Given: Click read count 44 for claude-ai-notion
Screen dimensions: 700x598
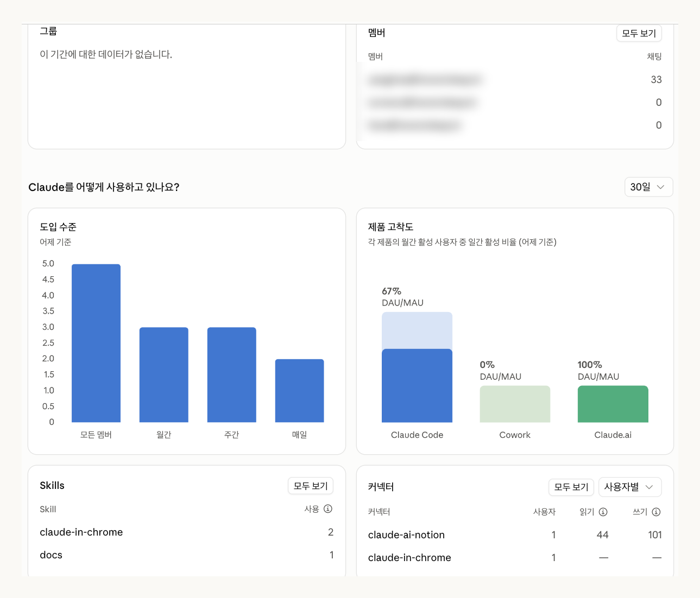Looking at the screenshot, I should (602, 535).
